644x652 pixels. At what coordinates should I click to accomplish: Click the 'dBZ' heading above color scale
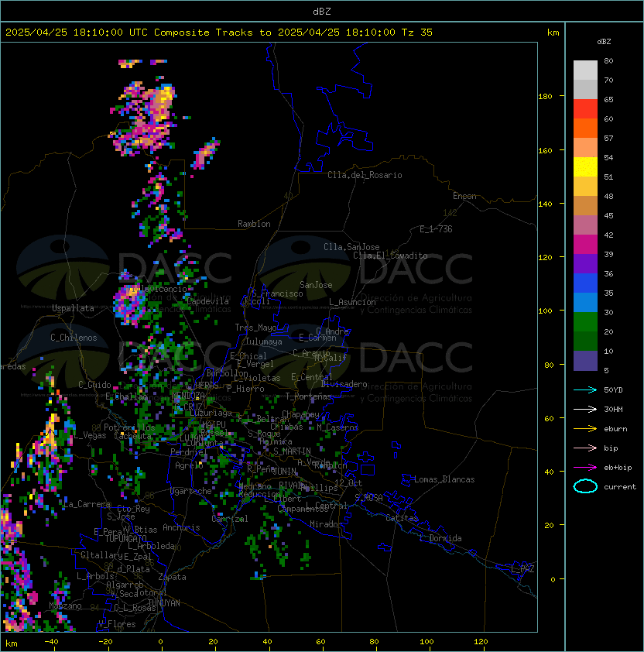[x=604, y=42]
